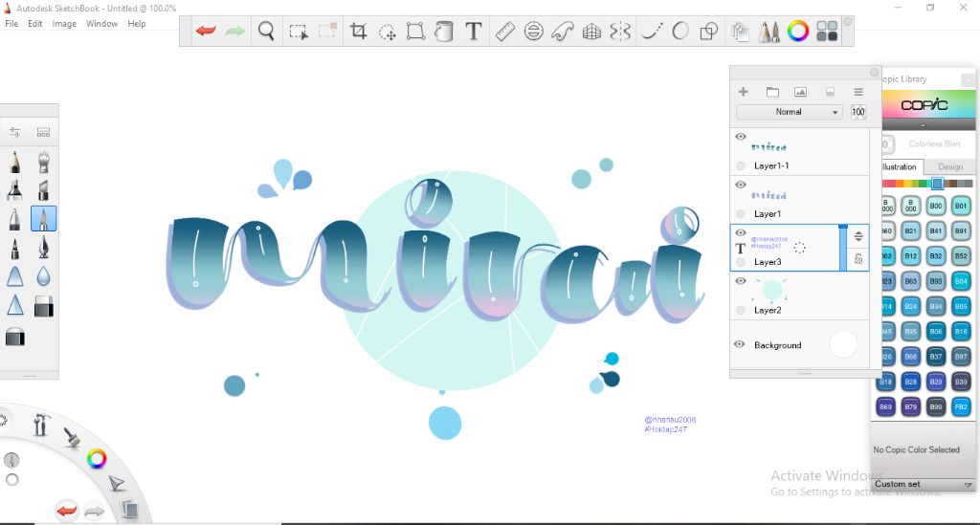Click Background layer color circle

[x=843, y=344]
